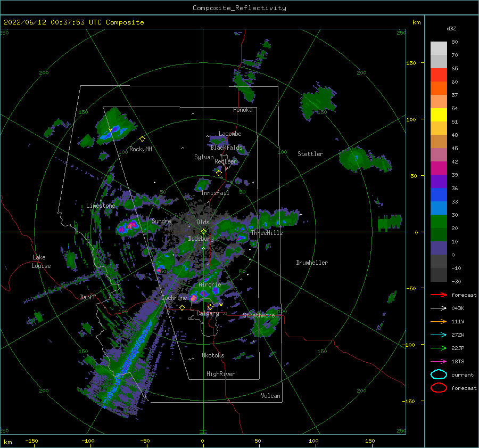Click the Lake Louise label
Image resolution: width=479 pixels, height=448 pixels.
pos(42,262)
